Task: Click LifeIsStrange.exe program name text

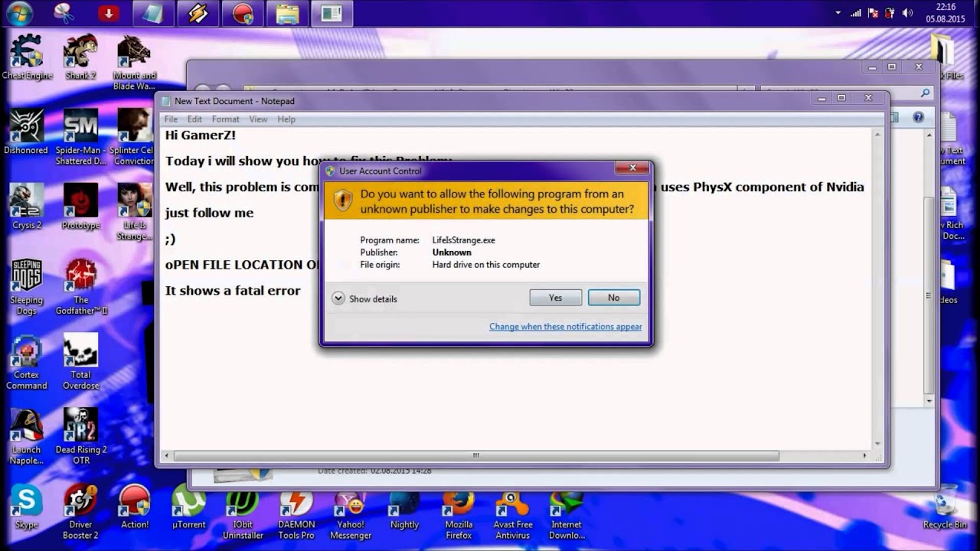Action: tap(464, 240)
